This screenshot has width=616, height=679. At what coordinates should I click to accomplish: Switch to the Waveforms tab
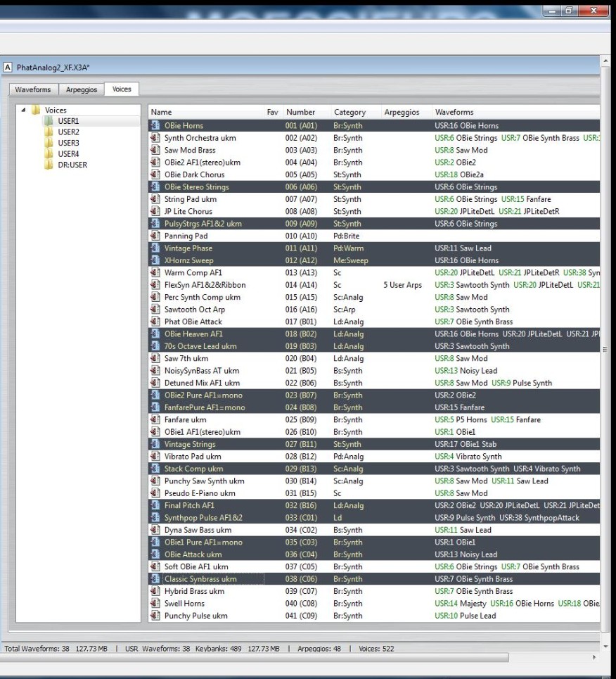33,89
